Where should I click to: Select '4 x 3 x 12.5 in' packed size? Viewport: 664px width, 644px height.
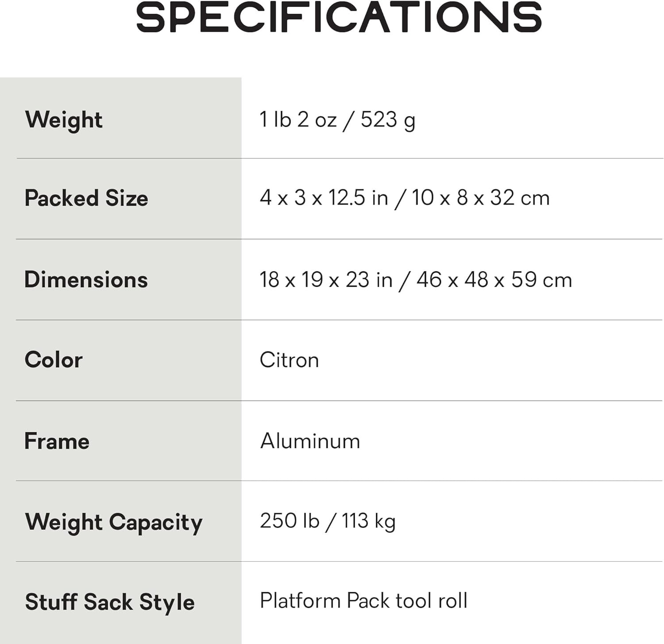coord(324,198)
